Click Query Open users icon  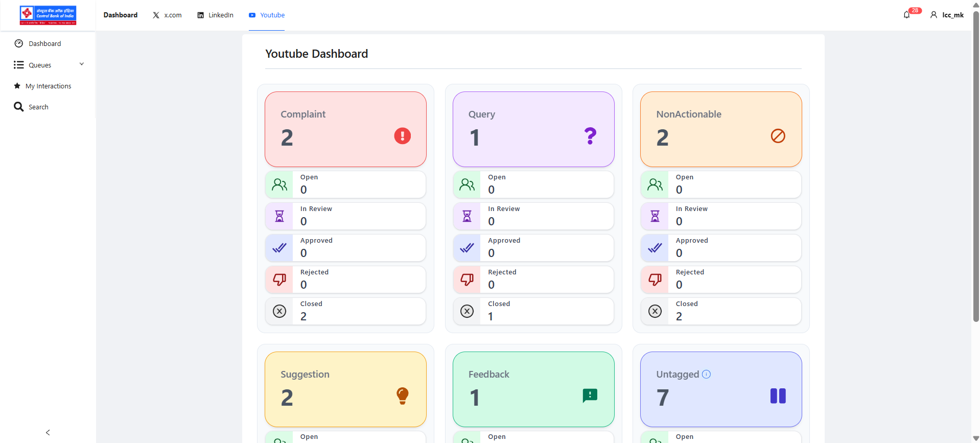pos(467,184)
